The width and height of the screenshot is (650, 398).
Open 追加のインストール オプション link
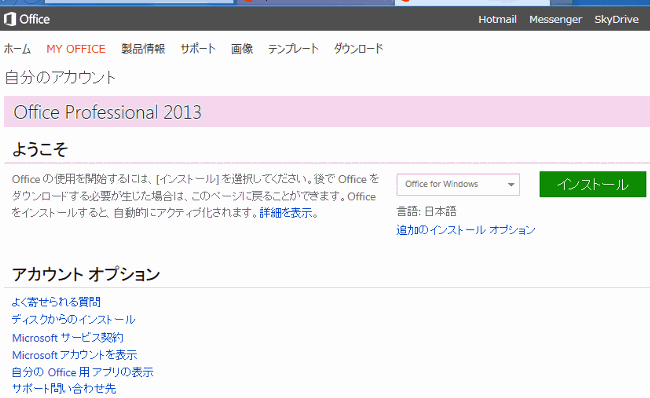[466, 230]
